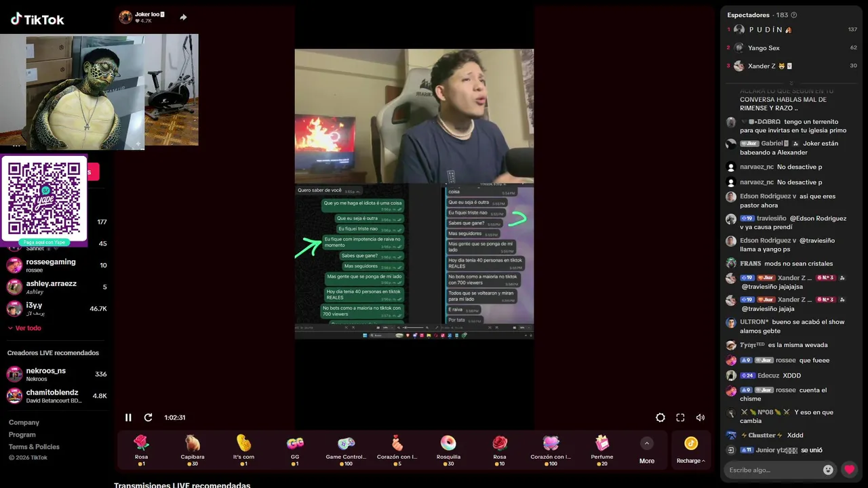Reload the live stream with refresh icon
The width and height of the screenshot is (868, 488).
tap(148, 418)
